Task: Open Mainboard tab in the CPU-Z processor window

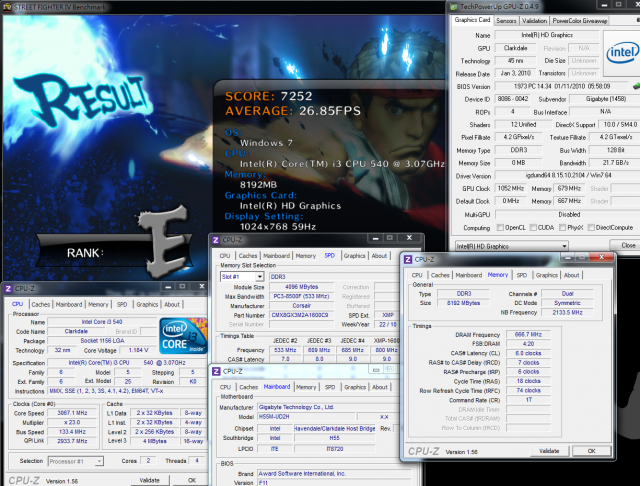Action: (69, 305)
